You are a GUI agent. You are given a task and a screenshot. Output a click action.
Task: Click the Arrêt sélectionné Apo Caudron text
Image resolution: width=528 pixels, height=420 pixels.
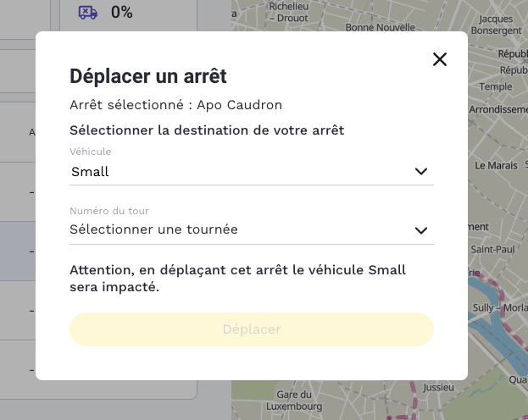(175, 105)
